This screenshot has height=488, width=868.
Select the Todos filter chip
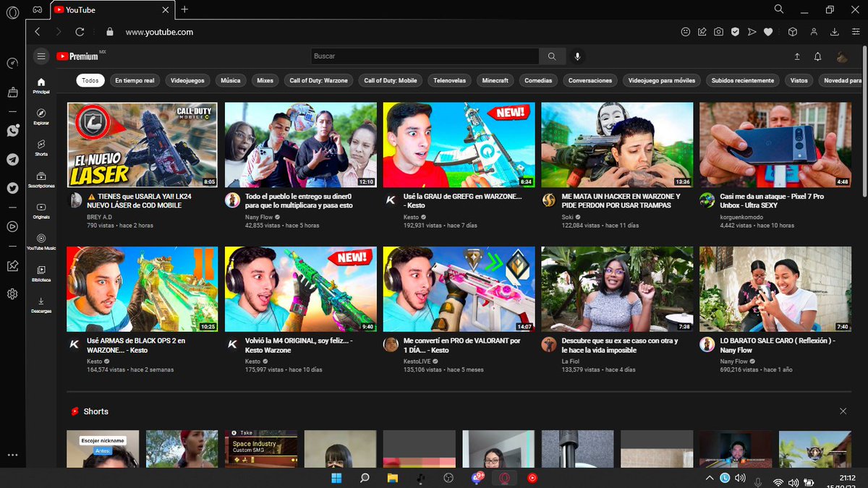(90, 81)
